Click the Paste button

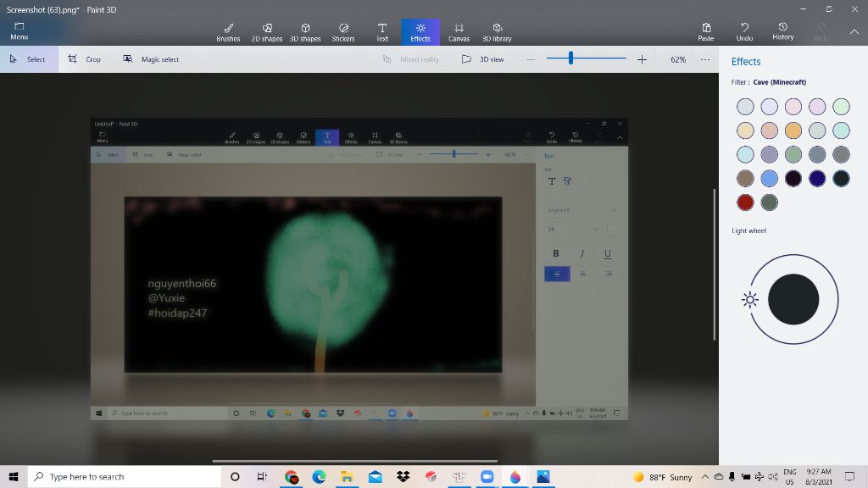(x=706, y=31)
